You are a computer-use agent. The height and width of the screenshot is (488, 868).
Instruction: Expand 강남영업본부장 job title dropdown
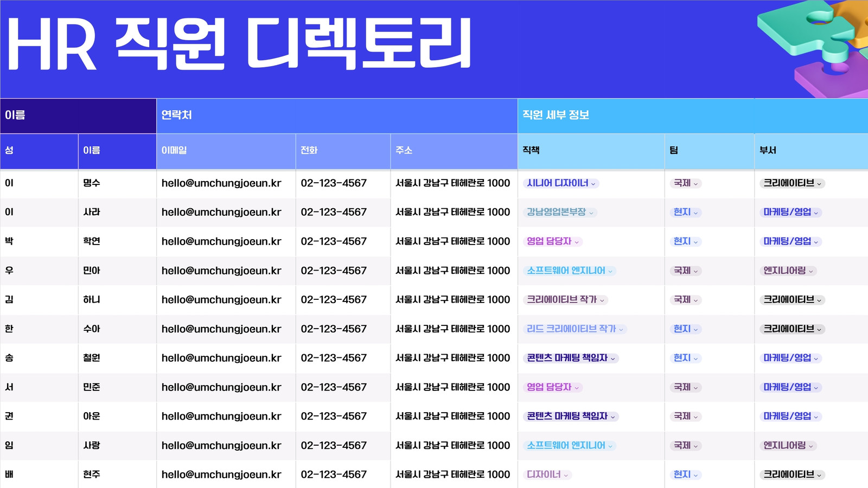pyautogui.click(x=561, y=213)
